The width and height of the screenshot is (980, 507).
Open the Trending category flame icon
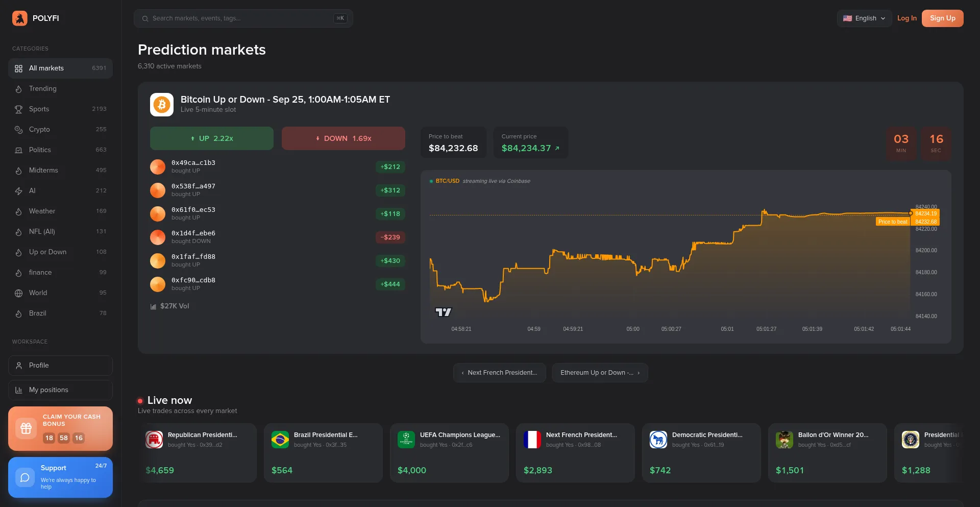[x=19, y=89]
